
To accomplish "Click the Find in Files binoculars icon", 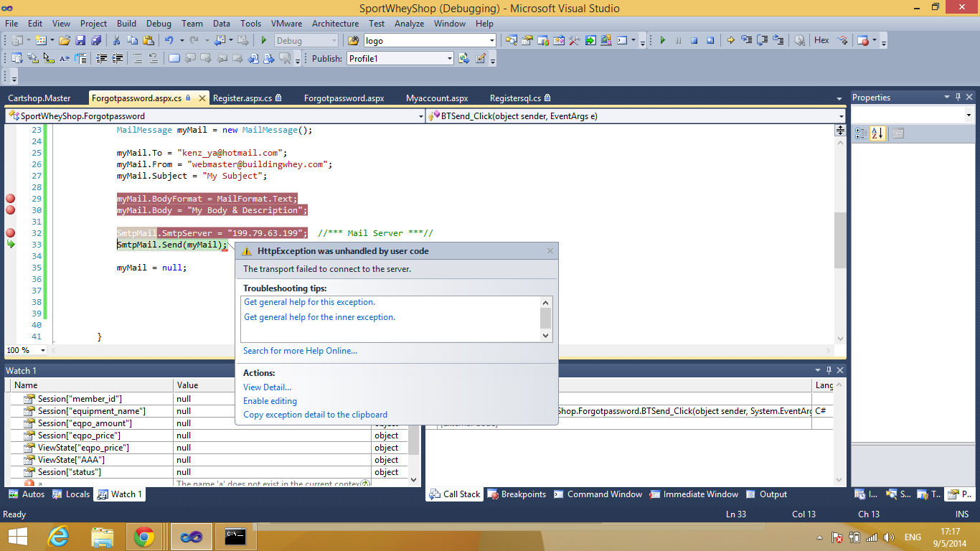I will (353, 41).
